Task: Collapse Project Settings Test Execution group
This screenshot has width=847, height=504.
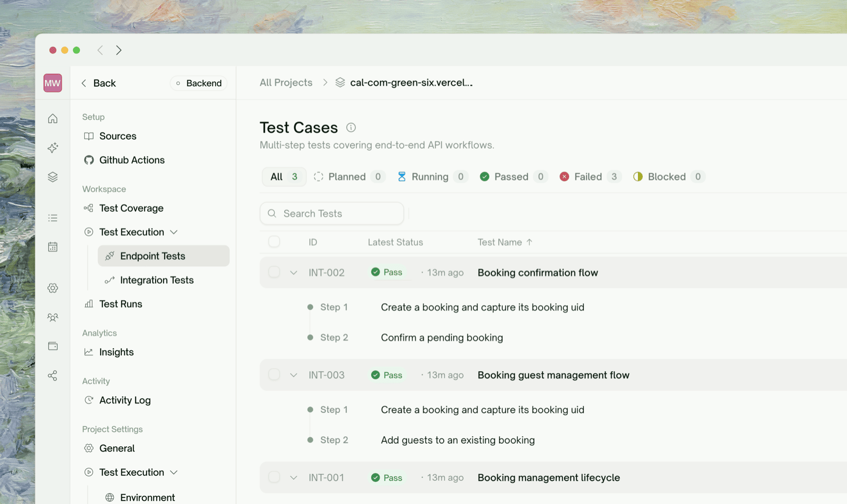Action: click(174, 472)
